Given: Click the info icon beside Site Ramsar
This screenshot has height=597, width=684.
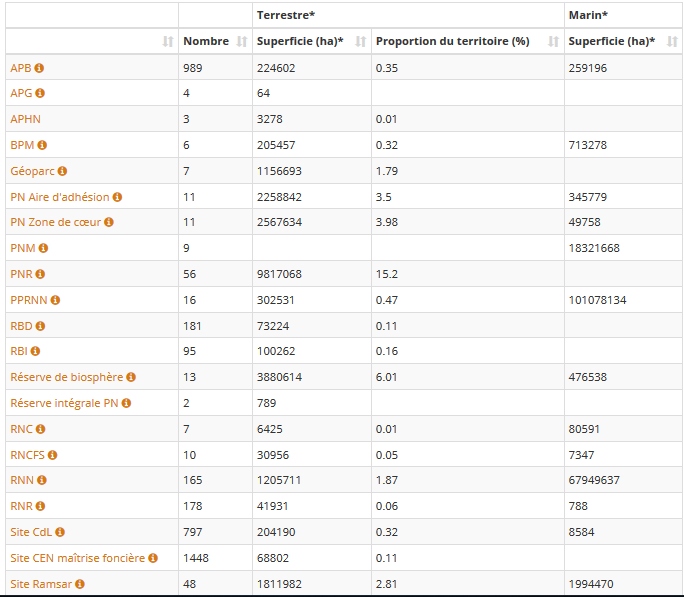Looking at the screenshot, I should [80, 583].
